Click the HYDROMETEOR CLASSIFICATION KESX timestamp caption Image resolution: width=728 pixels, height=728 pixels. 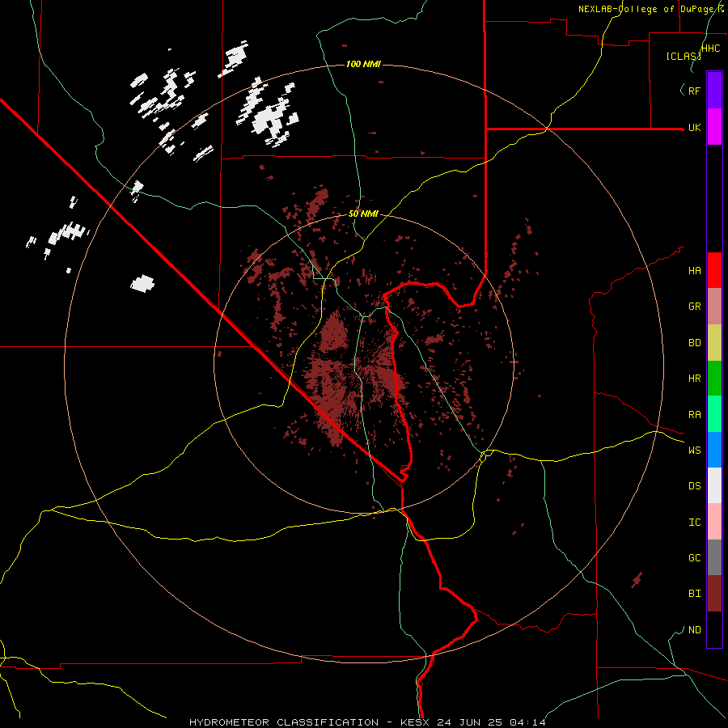point(367,722)
